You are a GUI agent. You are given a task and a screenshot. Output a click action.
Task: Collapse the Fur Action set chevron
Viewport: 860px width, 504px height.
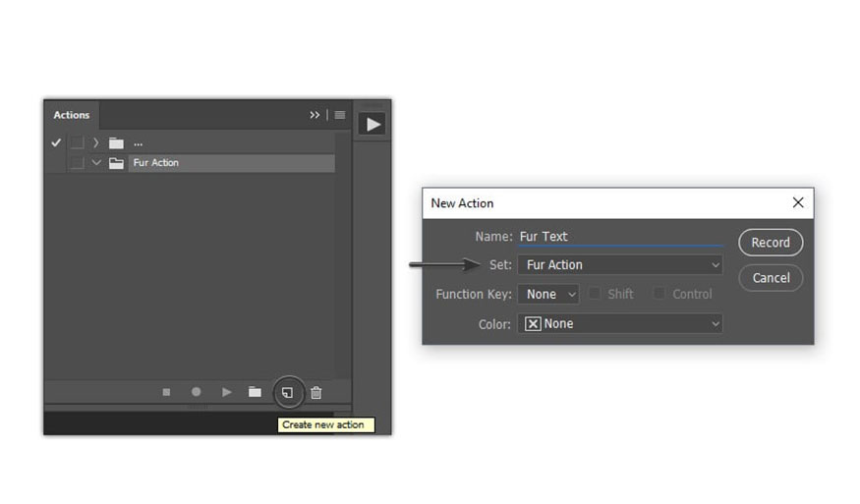coord(96,163)
